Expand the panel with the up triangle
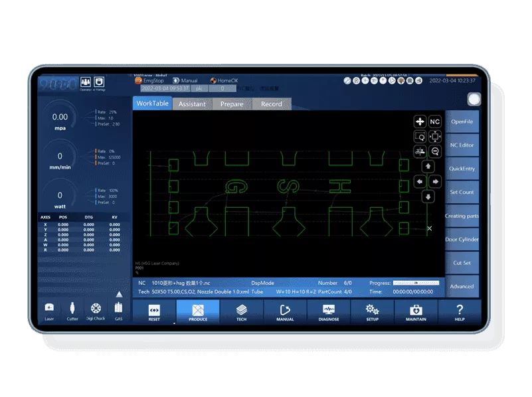This screenshot has width=532, height=397. pos(119,293)
